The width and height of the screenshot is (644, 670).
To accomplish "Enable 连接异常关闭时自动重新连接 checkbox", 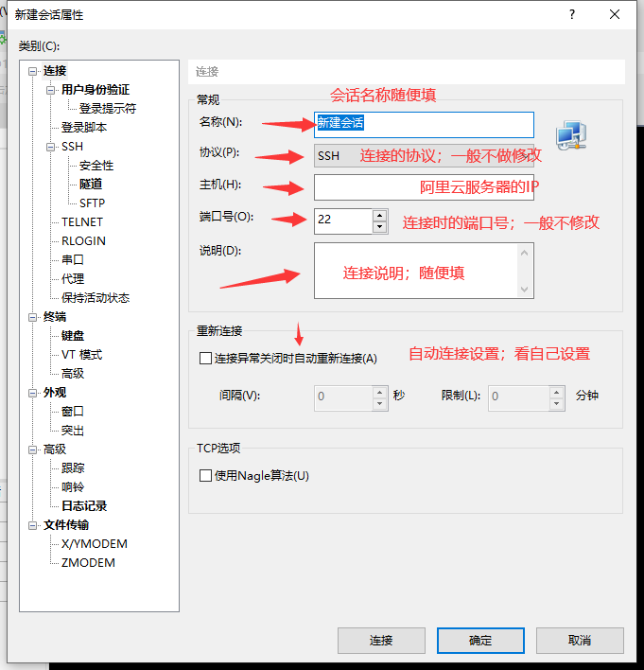I will point(205,358).
